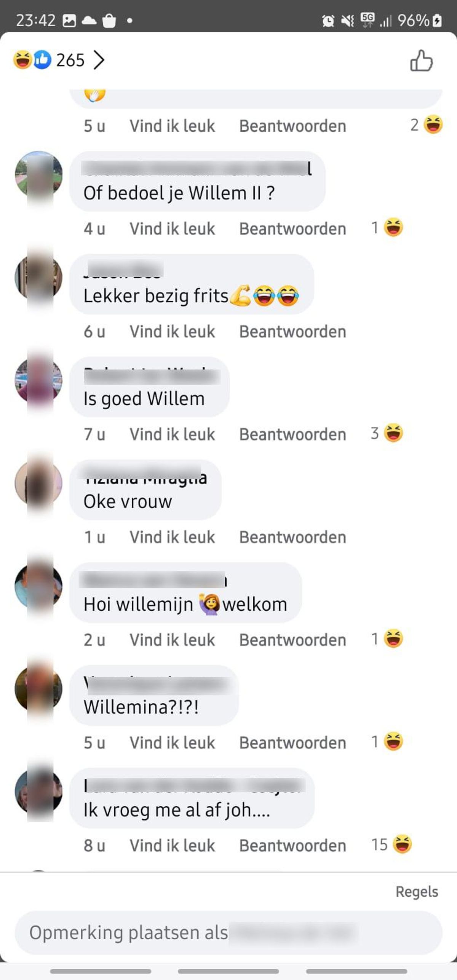This screenshot has height=980, width=457.
Task: View laughing reaction on 'Willemina?!?!' comment
Action: coord(387,742)
